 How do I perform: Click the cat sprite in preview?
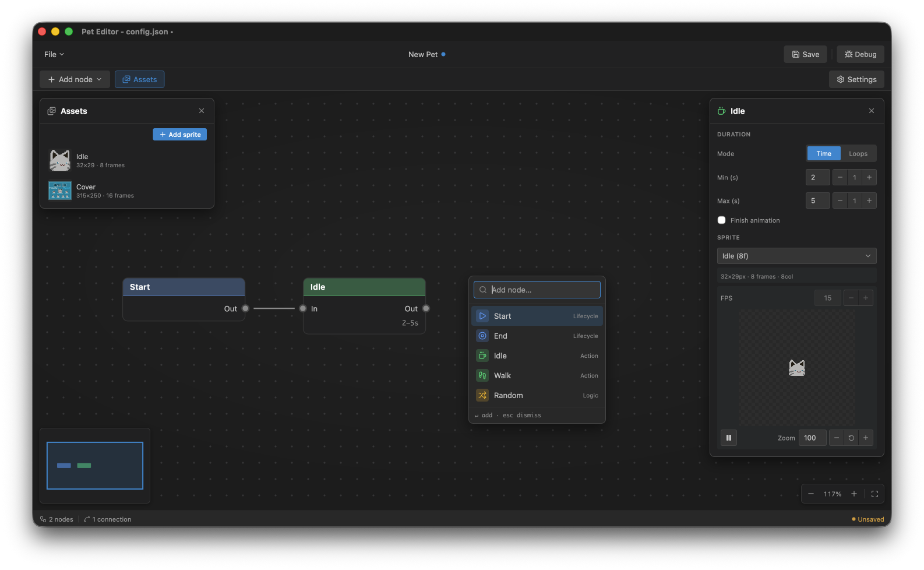click(x=797, y=368)
